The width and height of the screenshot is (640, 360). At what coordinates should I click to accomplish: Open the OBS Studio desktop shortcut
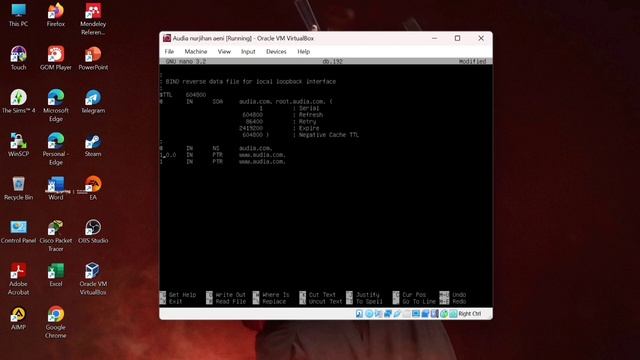pyautogui.click(x=93, y=232)
